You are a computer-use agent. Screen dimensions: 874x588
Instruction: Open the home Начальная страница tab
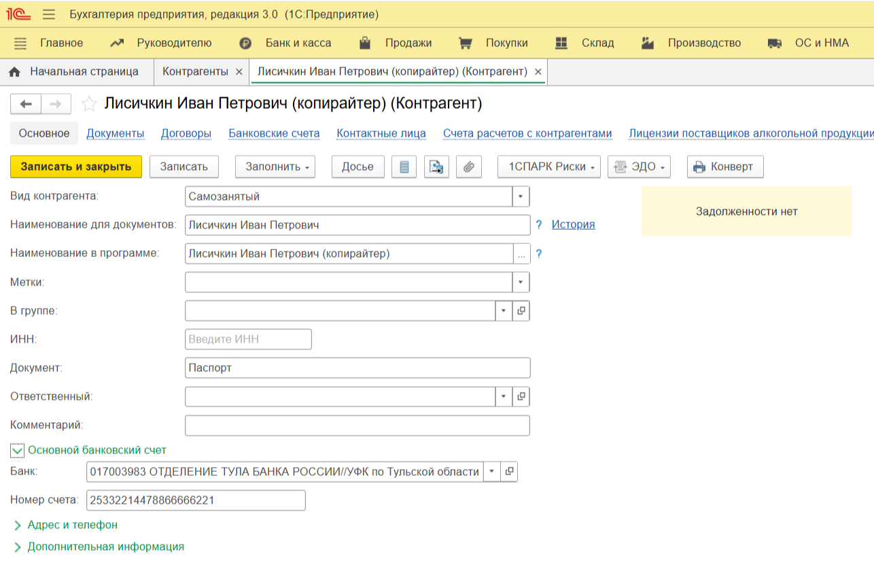pyautogui.click(x=76, y=71)
